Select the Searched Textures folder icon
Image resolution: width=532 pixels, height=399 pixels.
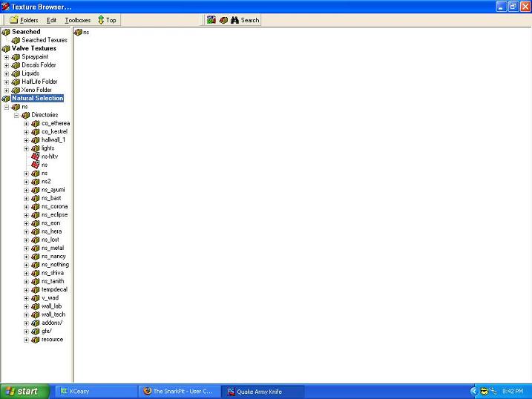[16, 40]
